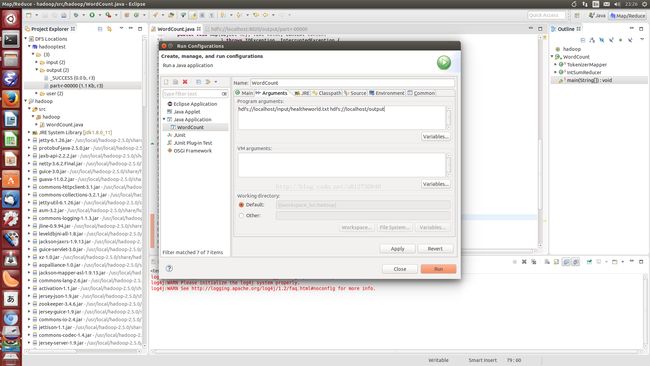650x366 pixels.
Task: Switch to JRE tab
Action: (302, 93)
